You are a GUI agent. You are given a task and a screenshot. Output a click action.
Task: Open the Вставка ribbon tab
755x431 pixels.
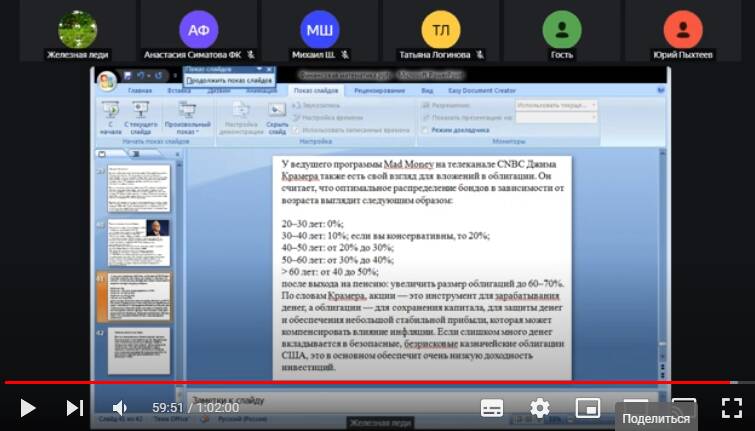tap(179, 91)
